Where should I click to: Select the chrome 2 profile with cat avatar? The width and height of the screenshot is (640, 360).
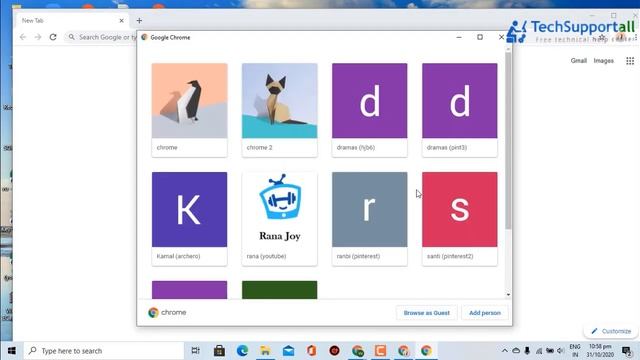pyautogui.click(x=280, y=110)
